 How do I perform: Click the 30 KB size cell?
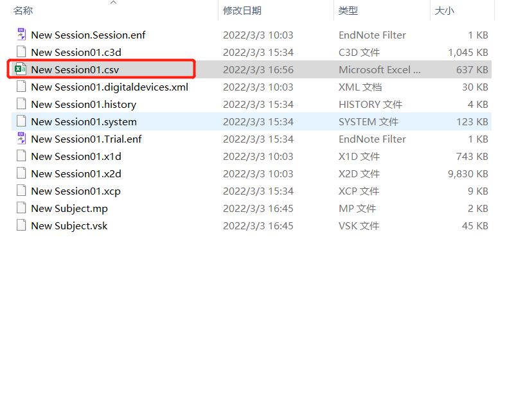pyautogui.click(x=475, y=87)
